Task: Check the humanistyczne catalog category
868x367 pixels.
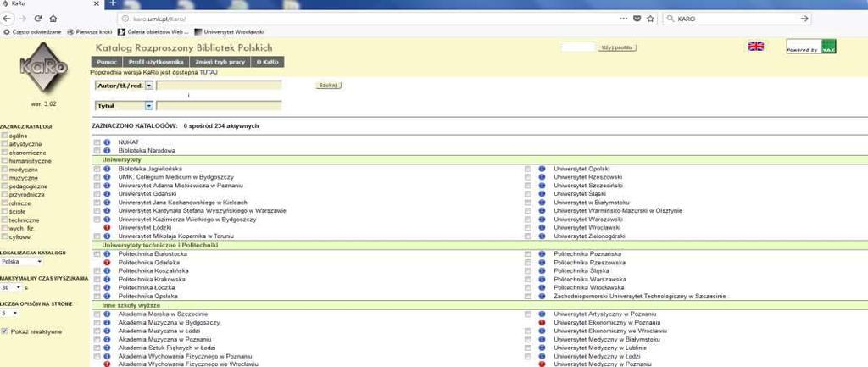Action: pyautogui.click(x=4, y=160)
